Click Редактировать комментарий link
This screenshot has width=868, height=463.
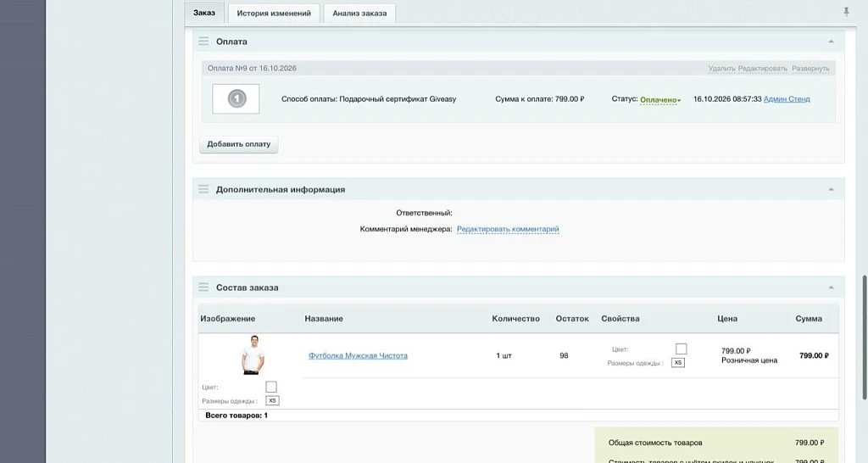[508, 229]
